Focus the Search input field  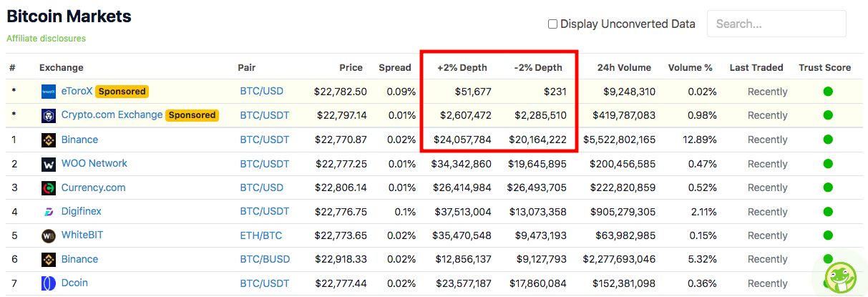776,24
